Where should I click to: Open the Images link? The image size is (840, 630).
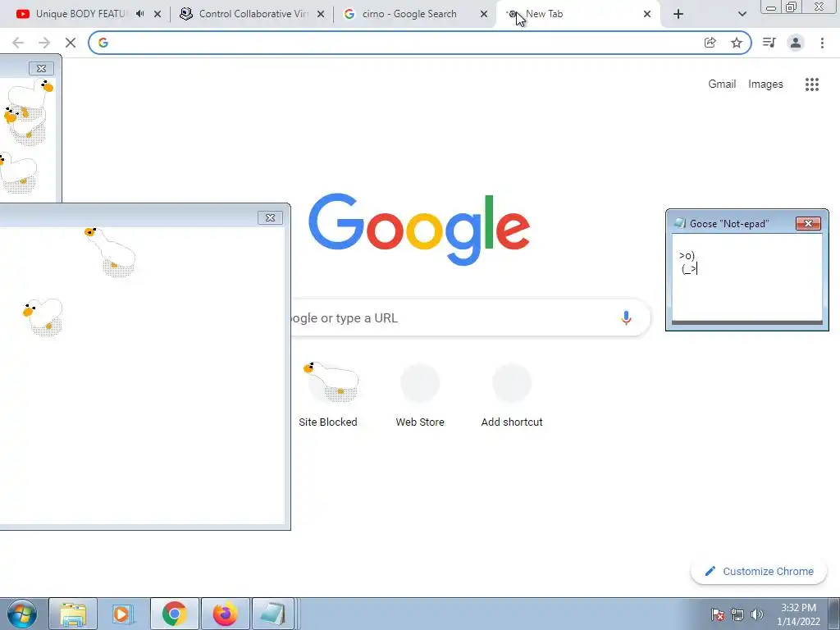765,84
